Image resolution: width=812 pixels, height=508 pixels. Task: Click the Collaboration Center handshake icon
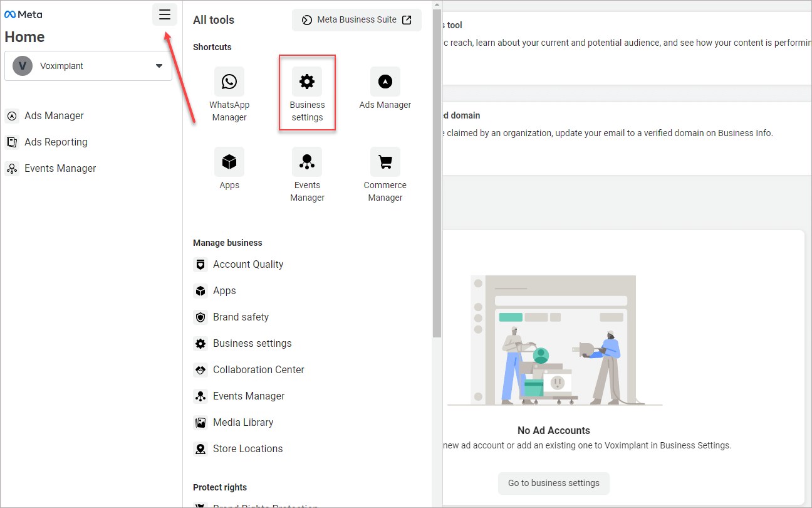(200, 370)
